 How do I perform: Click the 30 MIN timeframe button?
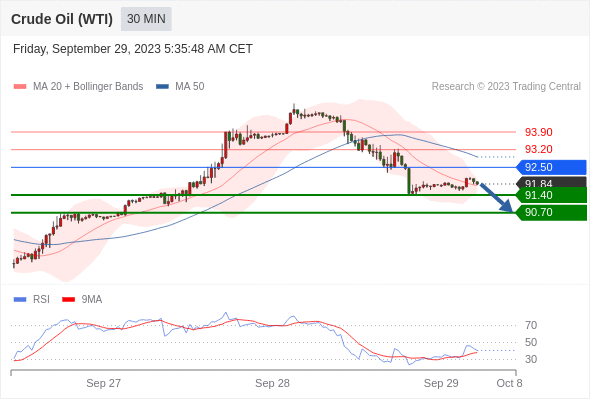pos(146,19)
